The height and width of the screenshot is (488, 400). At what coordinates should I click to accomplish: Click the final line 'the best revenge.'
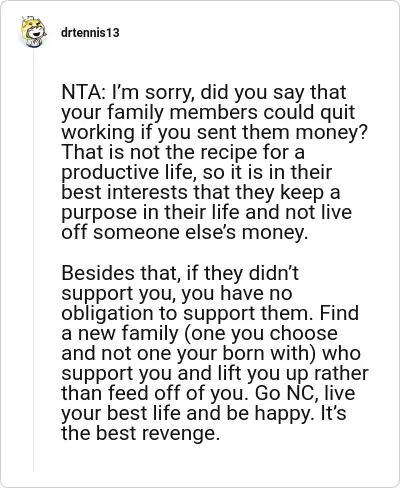click(x=140, y=433)
